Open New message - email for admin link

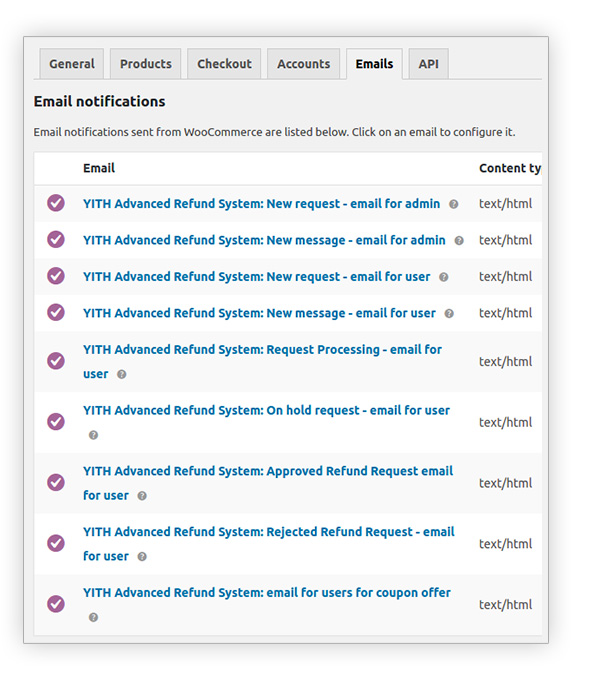coord(264,240)
